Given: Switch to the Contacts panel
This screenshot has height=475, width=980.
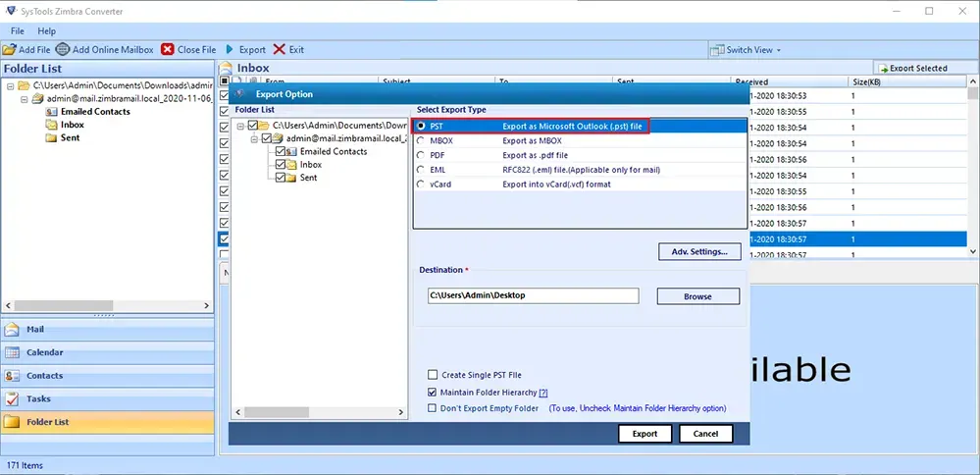Looking at the screenshot, I should [x=108, y=376].
